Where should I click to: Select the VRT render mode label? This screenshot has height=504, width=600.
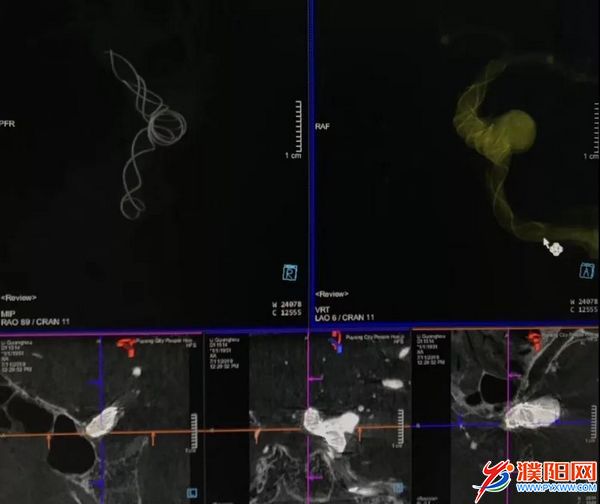(322, 310)
